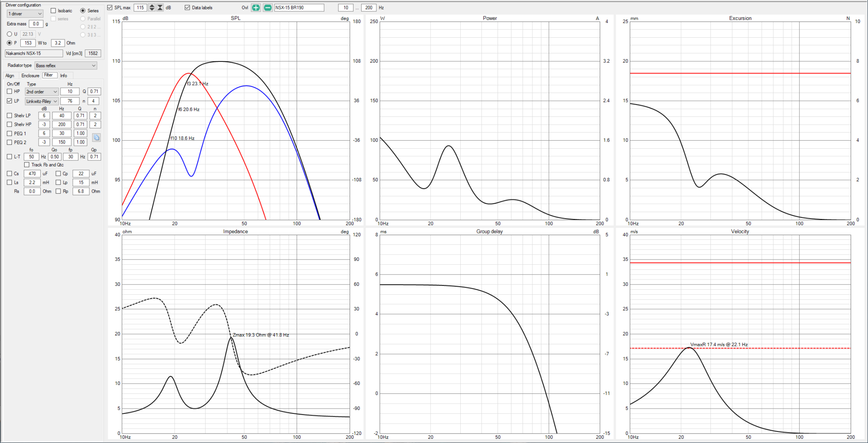
Task: Click the copy filter settings icon
Action: point(96,138)
